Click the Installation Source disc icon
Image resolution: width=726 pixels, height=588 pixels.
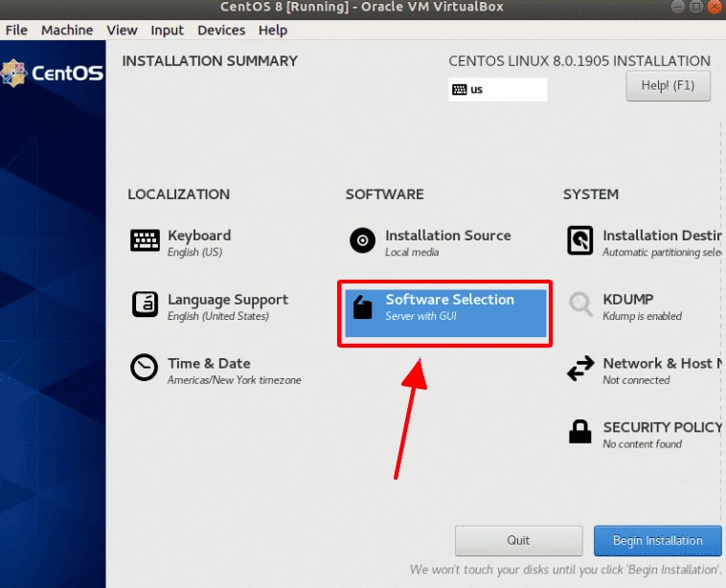tap(362, 240)
